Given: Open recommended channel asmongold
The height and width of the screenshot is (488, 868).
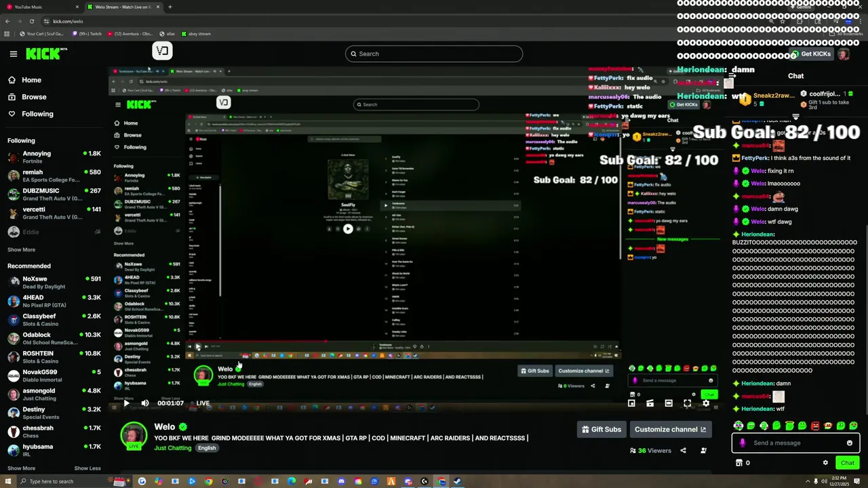Looking at the screenshot, I should pyautogui.click(x=54, y=394).
